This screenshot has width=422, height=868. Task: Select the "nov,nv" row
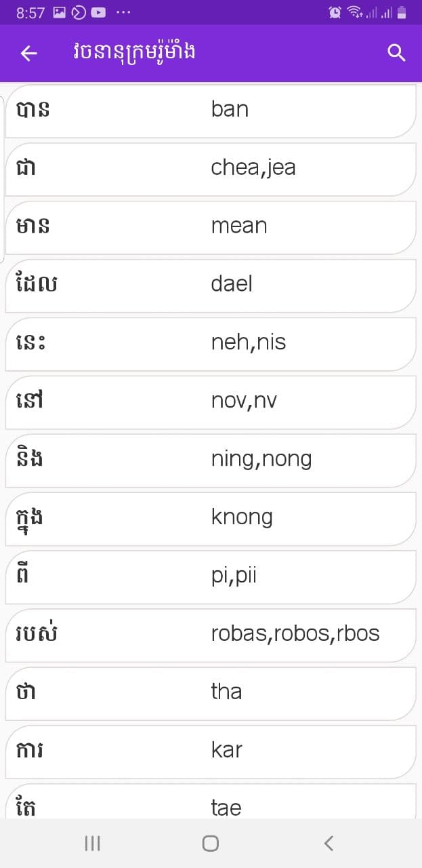pyautogui.click(x=211, y=402)
